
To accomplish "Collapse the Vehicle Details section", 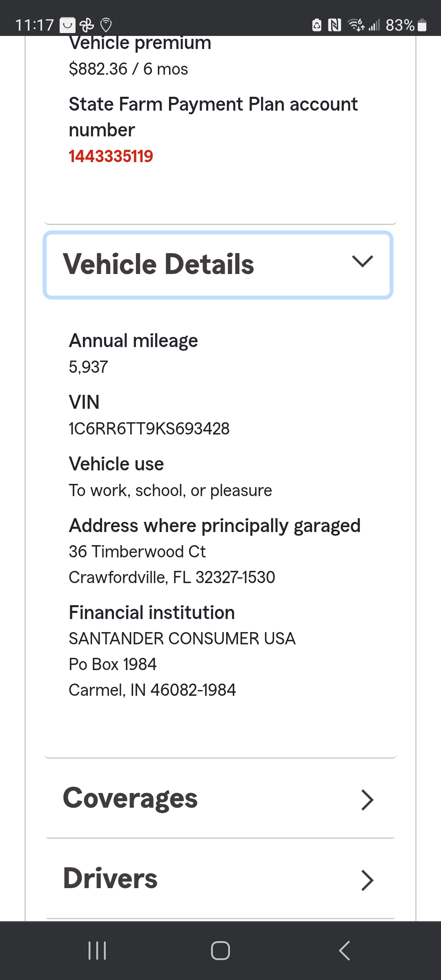I will pos(218,265).
